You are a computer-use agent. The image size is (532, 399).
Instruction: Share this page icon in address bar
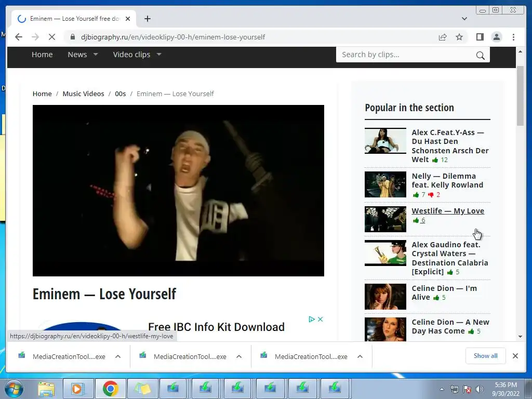click(x=443, y=37)
